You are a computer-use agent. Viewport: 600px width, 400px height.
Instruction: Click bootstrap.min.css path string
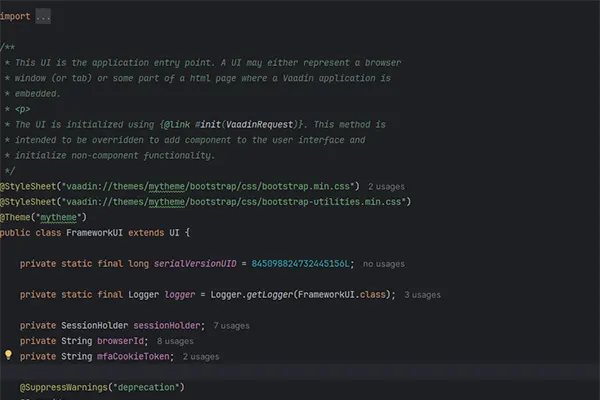[x=210, y=186]
